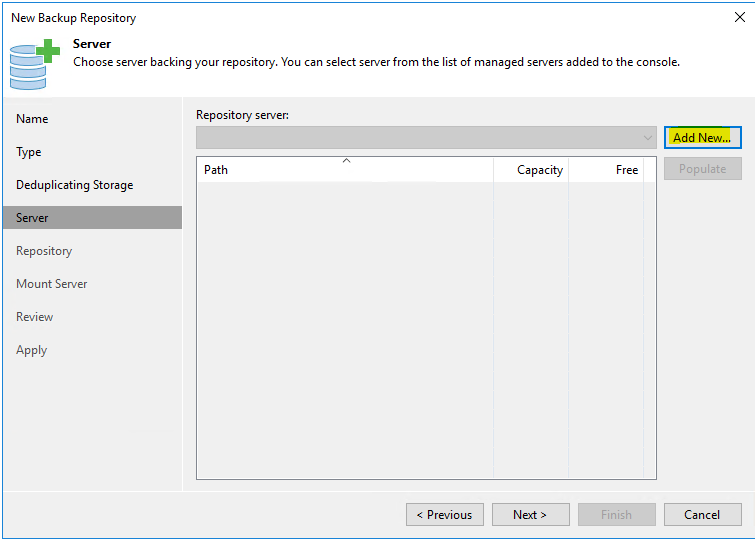
Task: Click the dropdown chevron arrow
Action: click(x=648, y=138)
